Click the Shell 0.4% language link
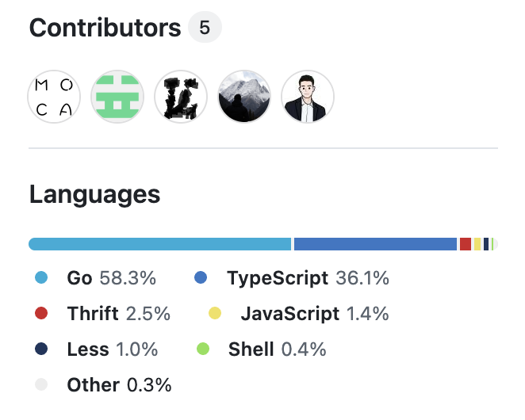525x420 pixels. tap(277, 349)
